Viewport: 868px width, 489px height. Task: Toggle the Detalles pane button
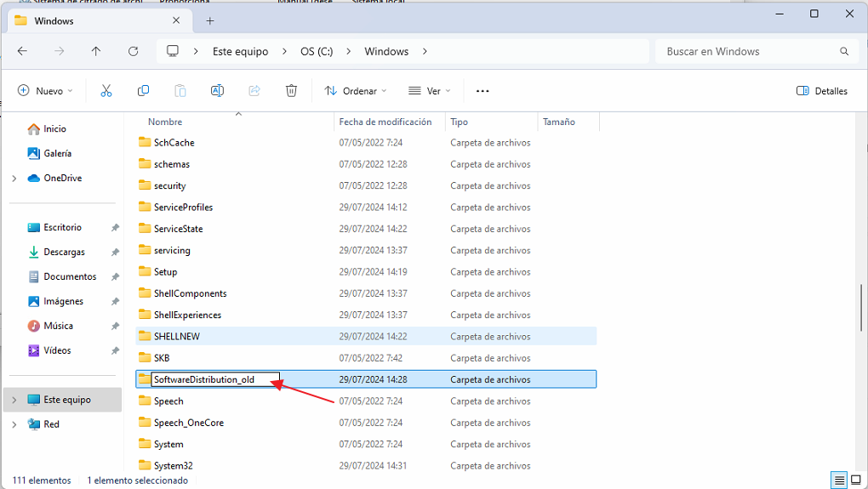[x=822, y=91]
